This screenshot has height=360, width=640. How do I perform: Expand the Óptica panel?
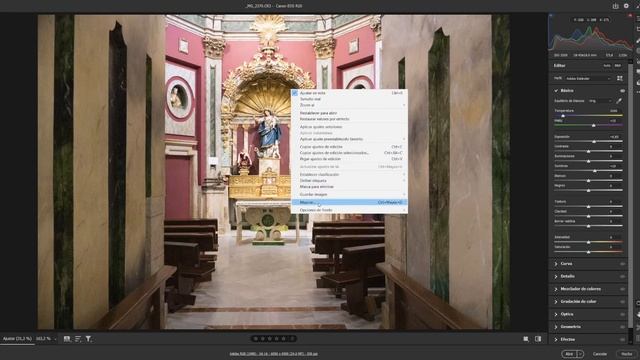[x=556, y=314]
